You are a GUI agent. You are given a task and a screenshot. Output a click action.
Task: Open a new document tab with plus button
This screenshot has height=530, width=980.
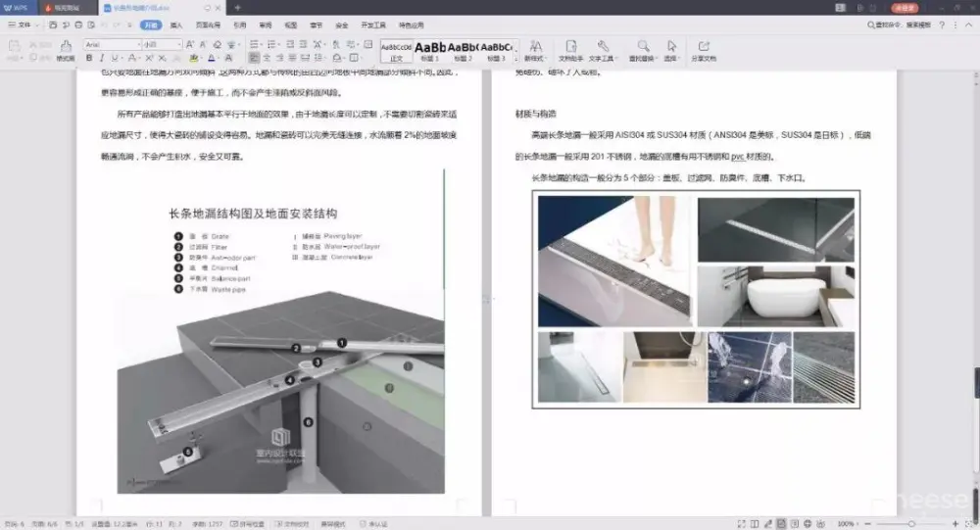point(237,8)
